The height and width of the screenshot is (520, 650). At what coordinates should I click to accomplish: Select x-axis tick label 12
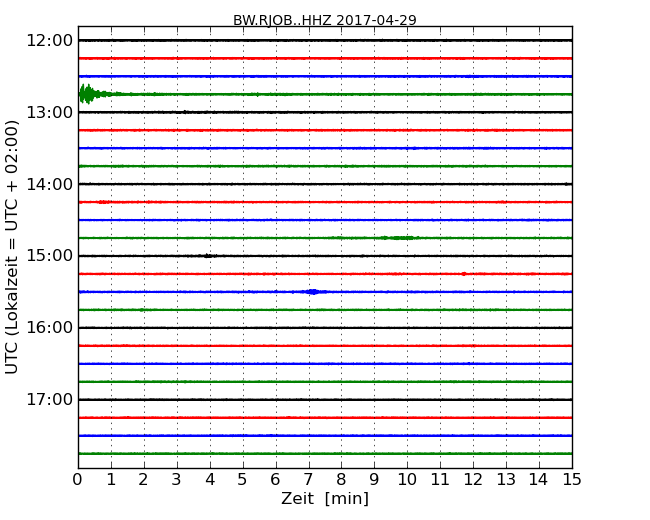tap(473, 480)
